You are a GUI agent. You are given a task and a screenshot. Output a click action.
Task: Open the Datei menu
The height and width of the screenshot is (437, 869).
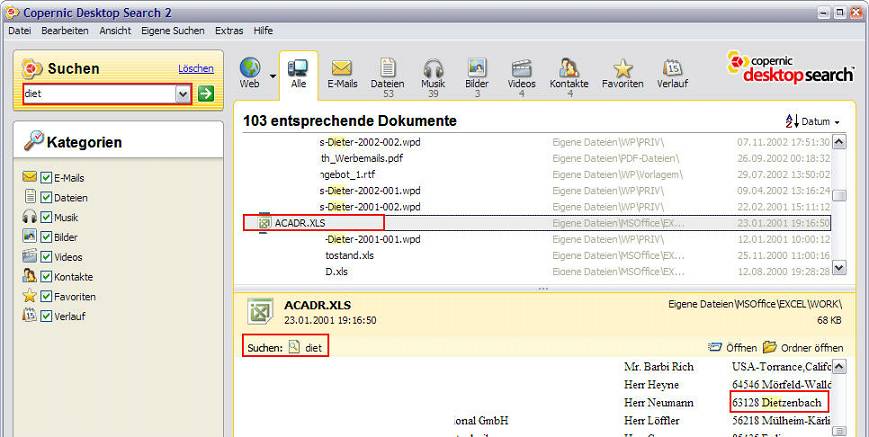click(x=19, y=30)
